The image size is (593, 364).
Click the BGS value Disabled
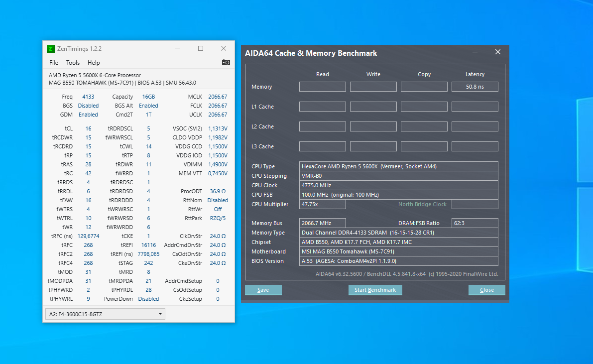88,106
